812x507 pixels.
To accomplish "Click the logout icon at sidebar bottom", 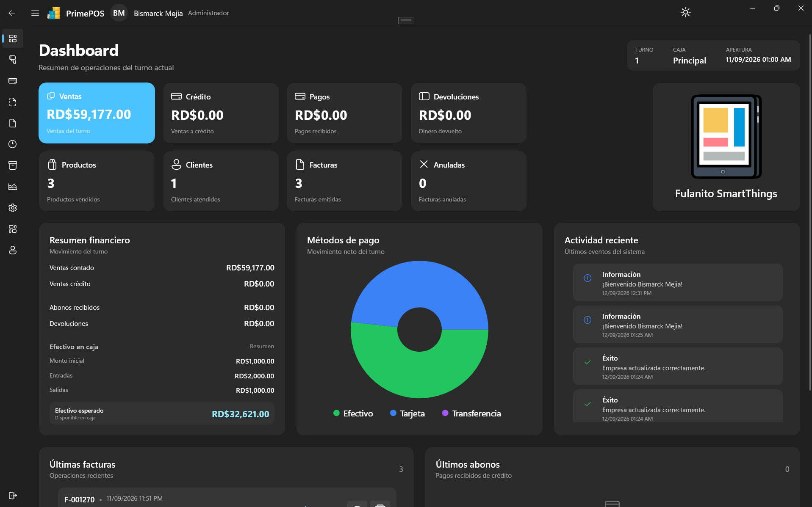I will [13, 496].
